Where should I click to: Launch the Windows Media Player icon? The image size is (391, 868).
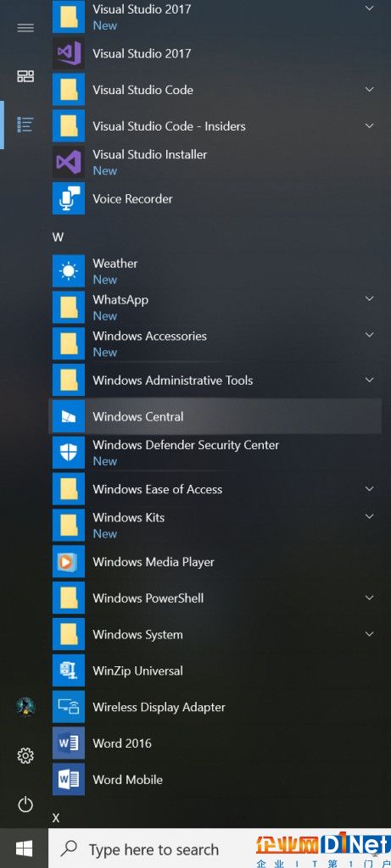click(69, 561)
